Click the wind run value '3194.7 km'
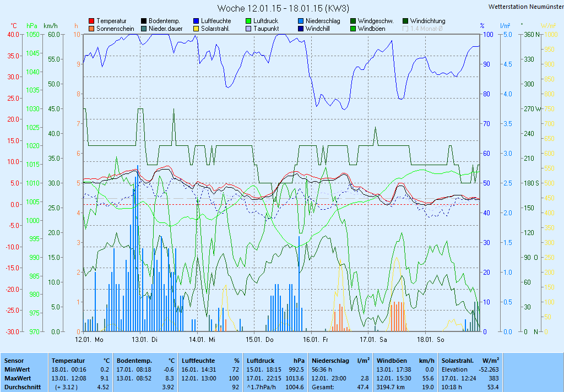The width and height of the screenshot is (564, 392). [391, 388]
